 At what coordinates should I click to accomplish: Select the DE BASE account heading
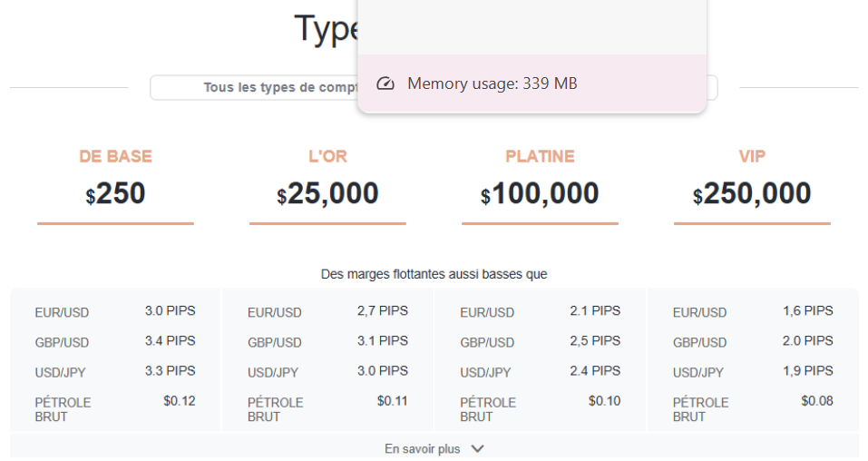tap(115, 156)
